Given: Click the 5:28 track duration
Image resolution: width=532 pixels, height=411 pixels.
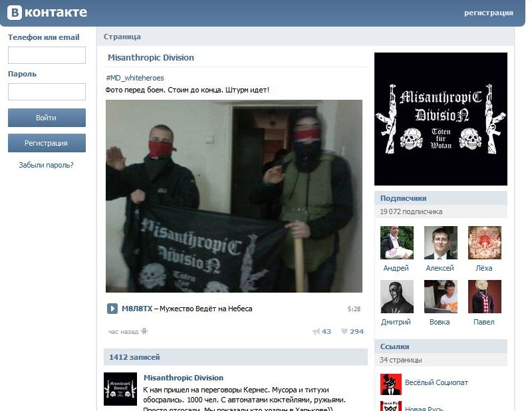Looking at the screenshot, I should 354,309.
